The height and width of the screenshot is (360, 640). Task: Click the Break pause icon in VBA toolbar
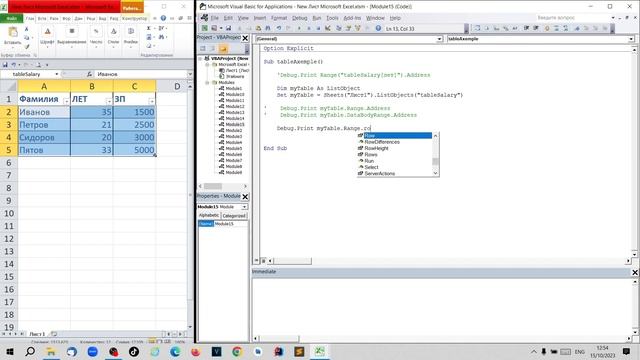309,28
